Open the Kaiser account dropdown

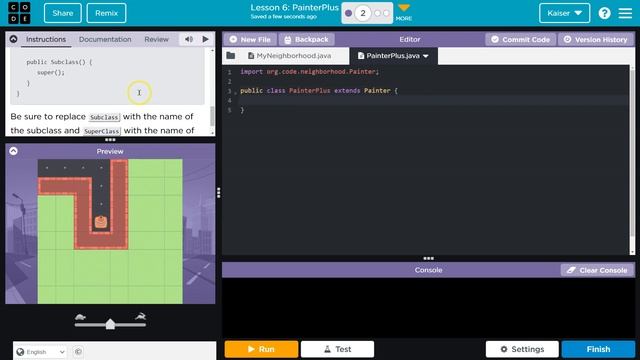coord(564,13)
